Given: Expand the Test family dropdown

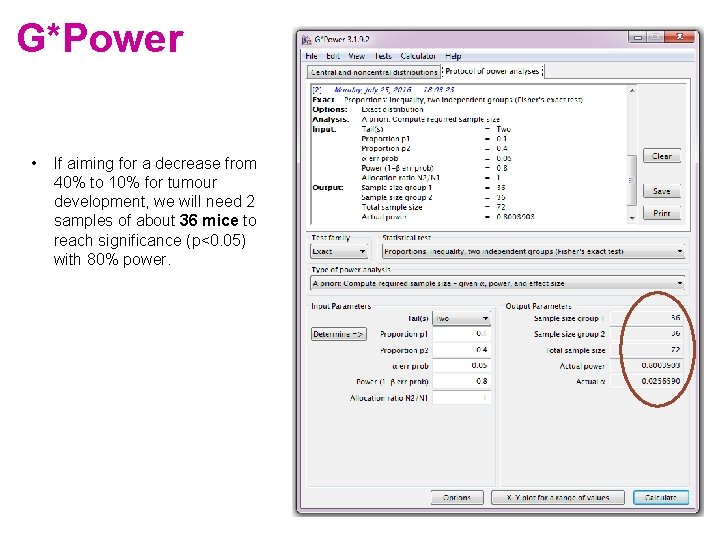Looking at the screenshot, I should 339,252.
